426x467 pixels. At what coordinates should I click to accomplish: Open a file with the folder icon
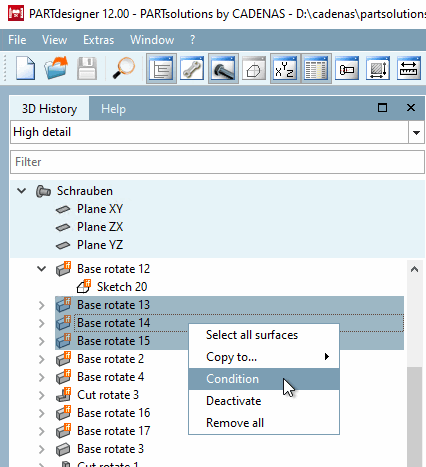[56, 69]
